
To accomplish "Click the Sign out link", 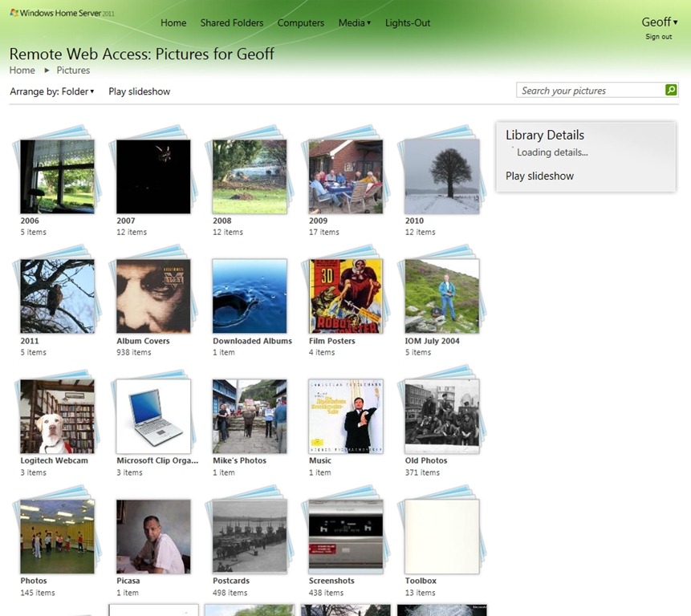I will pyautogui.click(x=659, y=37).
